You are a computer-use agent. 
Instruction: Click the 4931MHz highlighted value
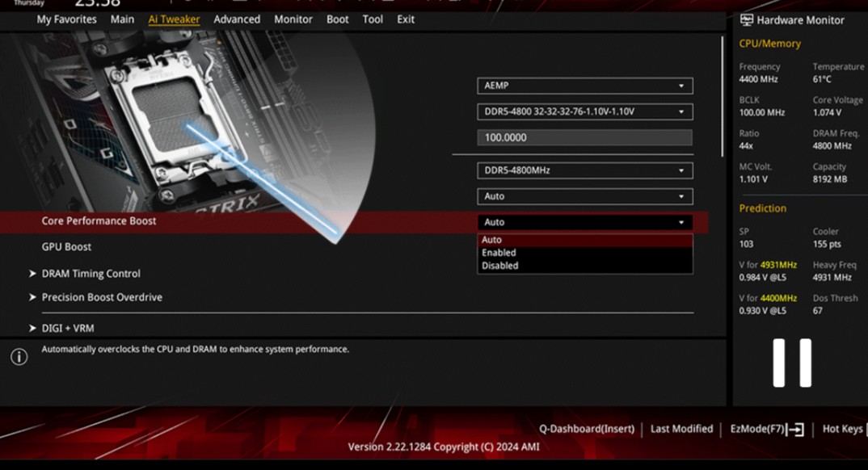coord(778,265)
